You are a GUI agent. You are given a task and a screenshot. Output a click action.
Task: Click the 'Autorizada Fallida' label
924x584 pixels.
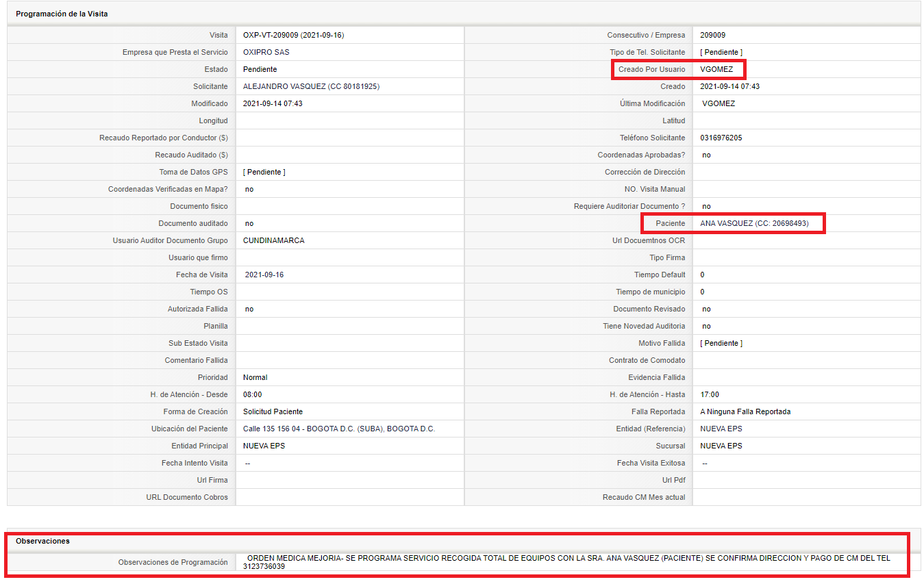coord(198,309)
